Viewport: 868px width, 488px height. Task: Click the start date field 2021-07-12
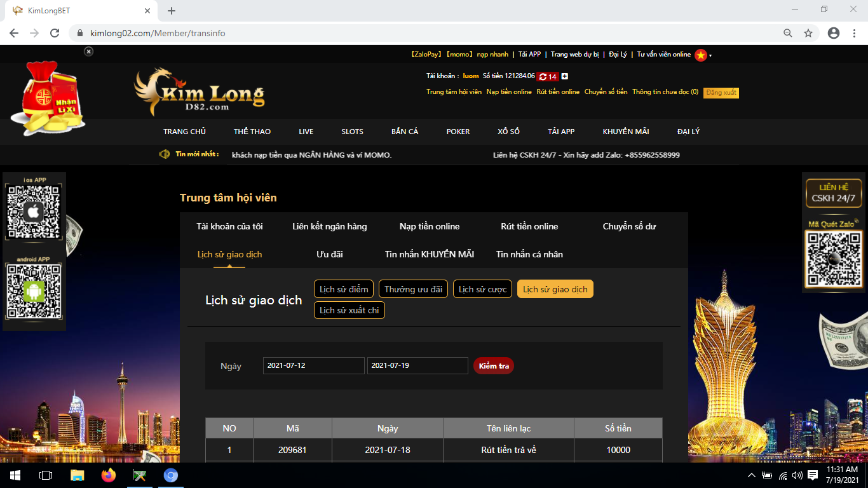pyautogui.click(x=313, y=365)
